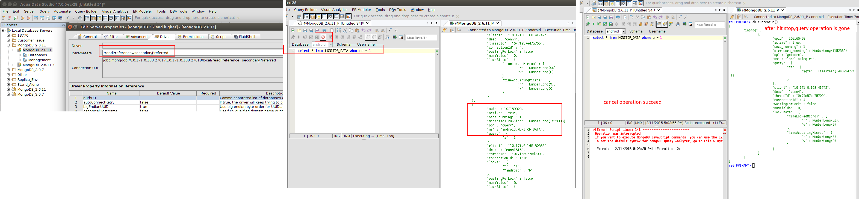
Task: Click Open folder icon in the Executing window's editor toolbar
Action: pos(299,31)
